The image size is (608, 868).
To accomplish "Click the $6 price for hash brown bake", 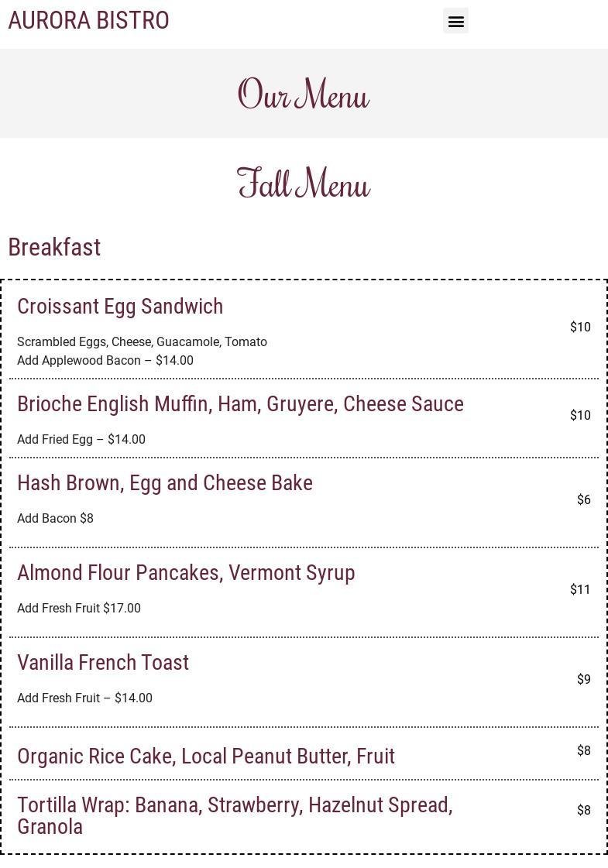I will pyautogui.click(x=583, y=499).
